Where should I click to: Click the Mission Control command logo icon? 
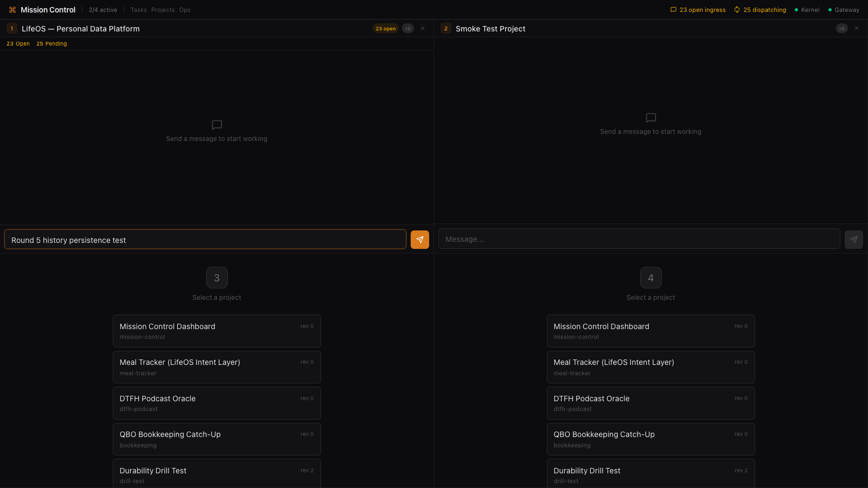point(12,10)
